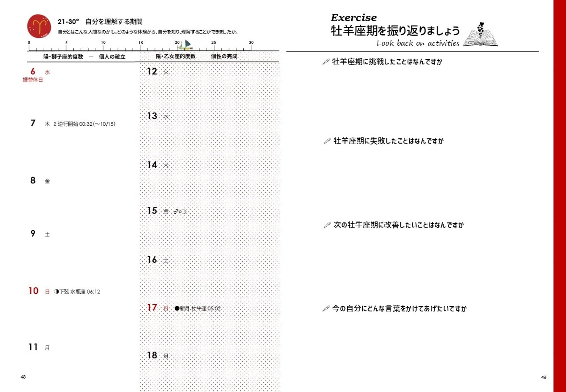
Task: Click date 16 土 in the dotted column
Action: pos(158,260)
